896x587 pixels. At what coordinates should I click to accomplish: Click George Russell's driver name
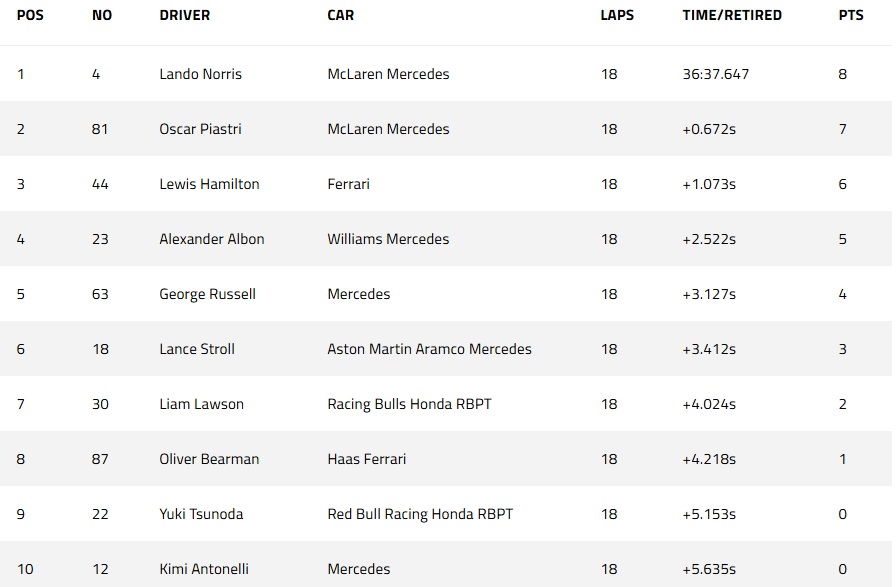(x=207, y=294)
